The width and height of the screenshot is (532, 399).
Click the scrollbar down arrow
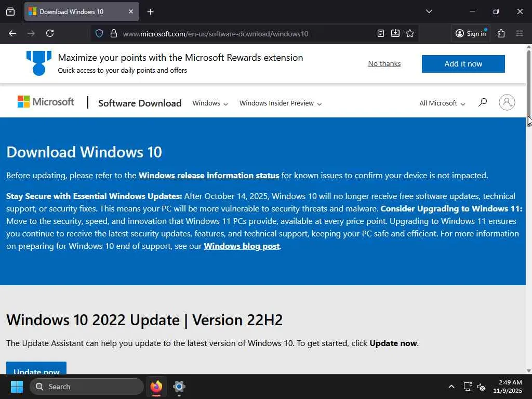click(528, 371)
